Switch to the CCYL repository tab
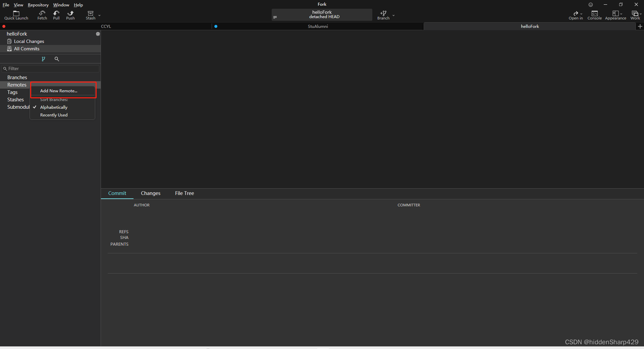644x349 pixels. tap(106, 26)
